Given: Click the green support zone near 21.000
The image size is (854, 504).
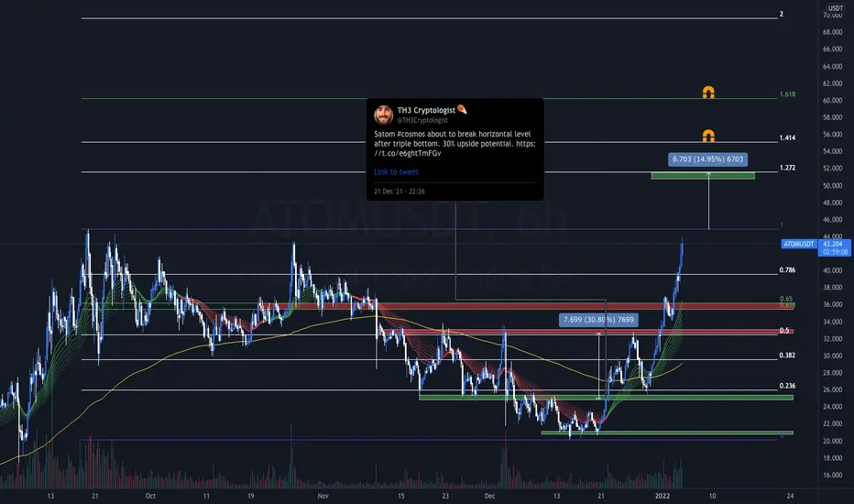Looking at the screenshot, I should [x=667, y=433].
